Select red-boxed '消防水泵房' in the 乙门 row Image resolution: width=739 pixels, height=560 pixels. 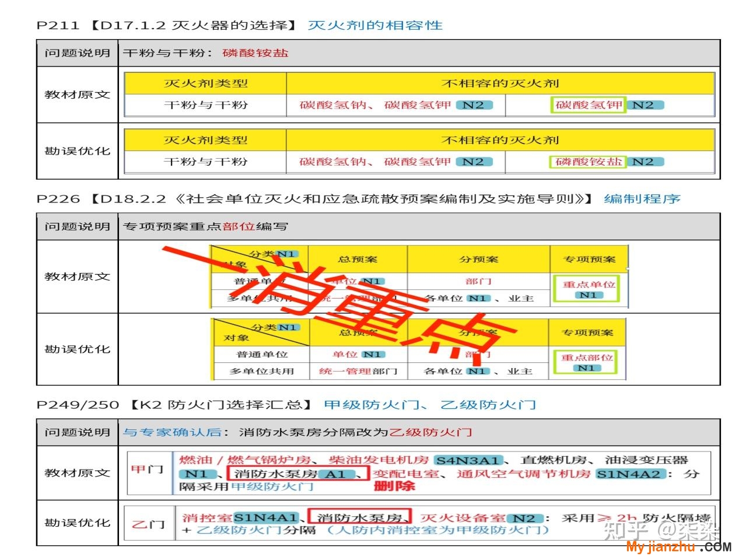[x=360, y=517]
